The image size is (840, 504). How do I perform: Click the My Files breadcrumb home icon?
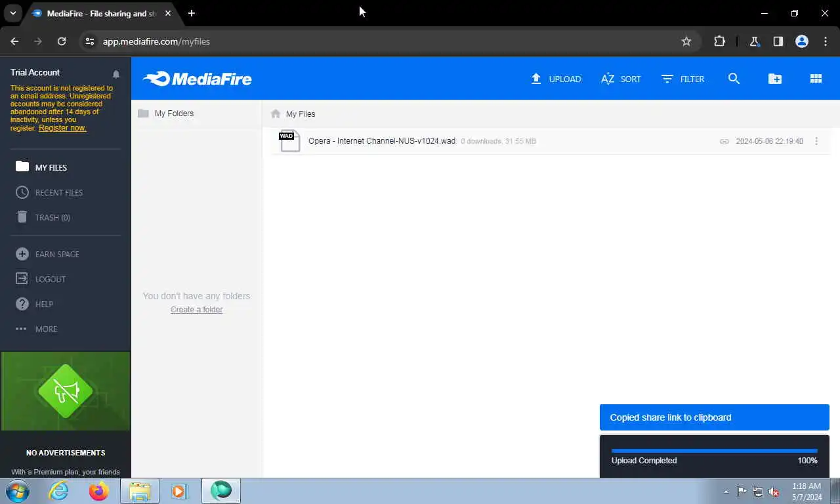coord(276,114)
